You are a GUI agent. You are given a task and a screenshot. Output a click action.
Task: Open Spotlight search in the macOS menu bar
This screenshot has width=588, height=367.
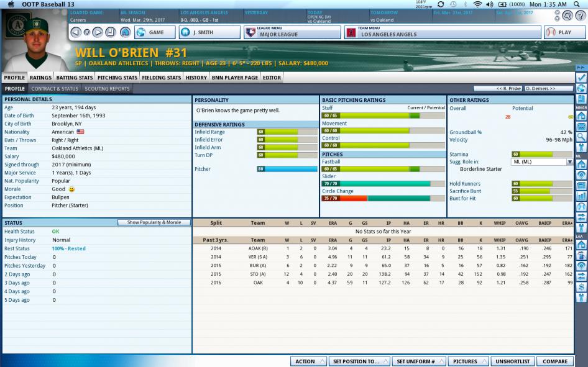[577, 4]
